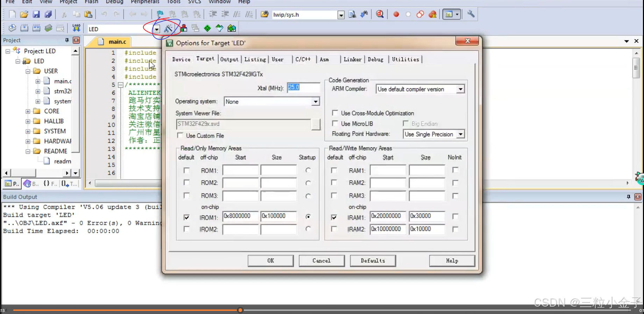Viewport: 644px width, 314px height.
Task: Check IROM2 default checkbox
Action: tap(186, 229)
